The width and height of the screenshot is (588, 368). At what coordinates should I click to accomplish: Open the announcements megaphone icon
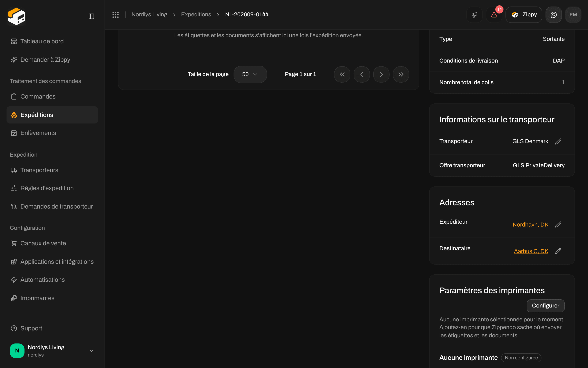pyautogui.click(x=474, y=15)
